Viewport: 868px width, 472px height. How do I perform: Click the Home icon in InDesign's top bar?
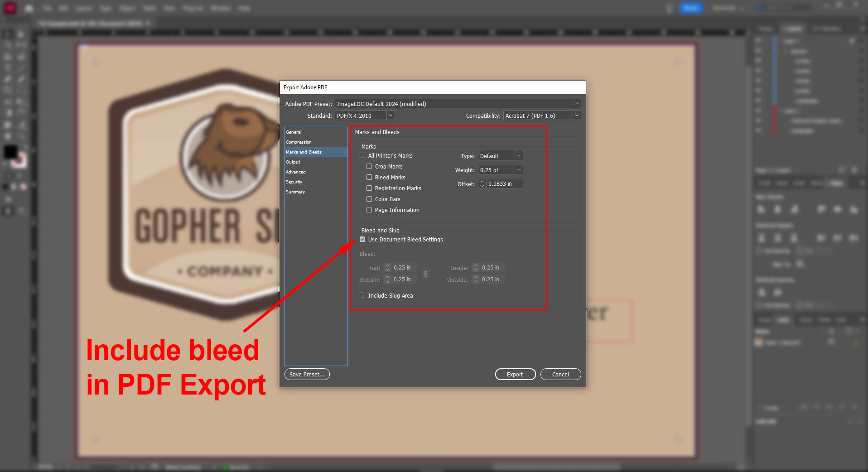(x=29, y=8)
